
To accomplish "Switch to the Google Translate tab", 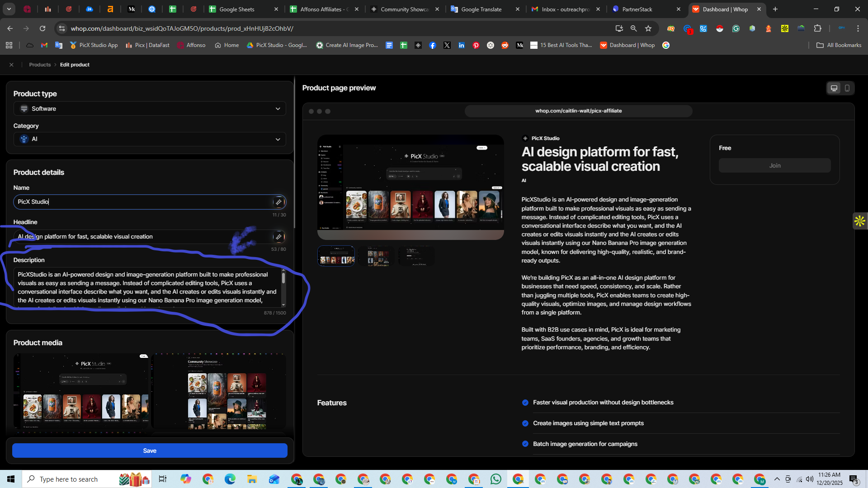I will click(481, 9).
